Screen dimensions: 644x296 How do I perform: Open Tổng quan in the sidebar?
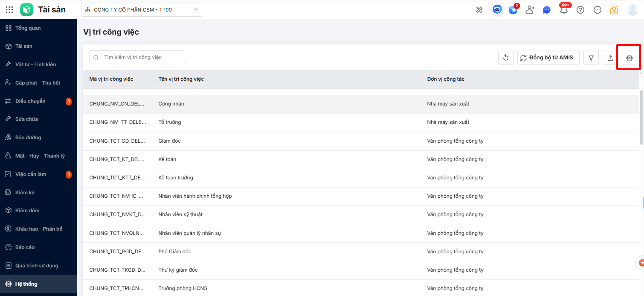28,28
